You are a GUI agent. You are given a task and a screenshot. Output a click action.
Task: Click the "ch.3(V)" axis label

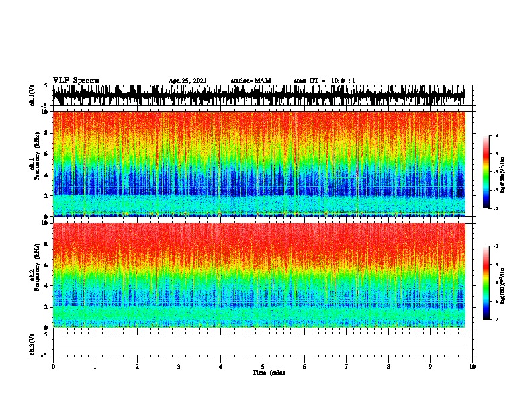pyautogui.click(x=32, y=345)
